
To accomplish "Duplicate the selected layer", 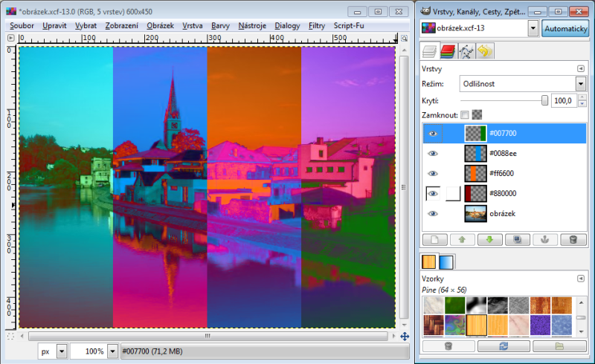I will (517, 240).
